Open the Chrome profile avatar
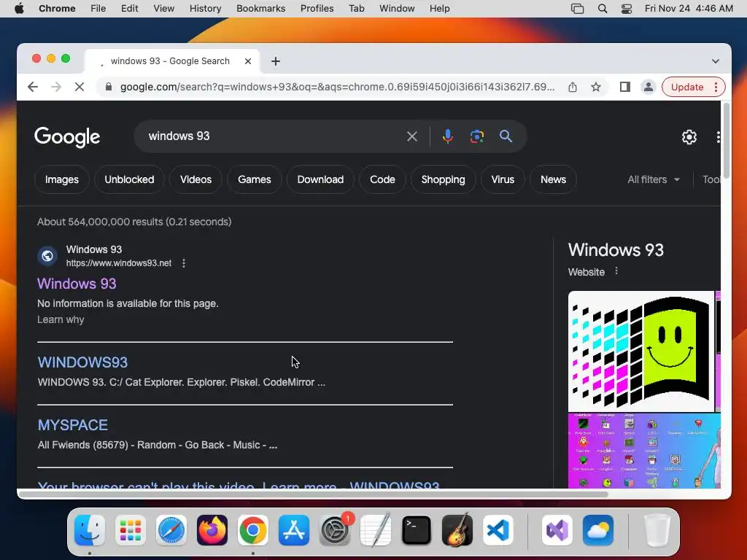The height and width of the screenshot is (560, 747). 649,87
